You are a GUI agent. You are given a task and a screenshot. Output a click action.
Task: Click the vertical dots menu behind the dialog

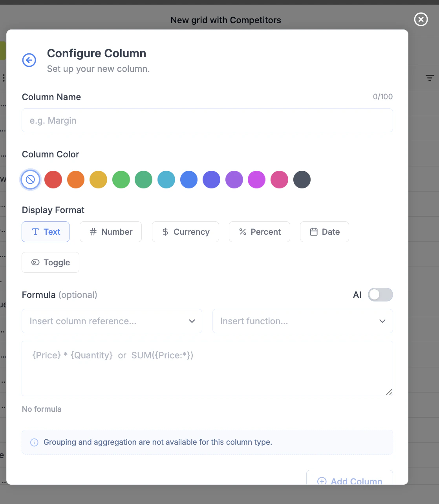[x=4, y=78]
